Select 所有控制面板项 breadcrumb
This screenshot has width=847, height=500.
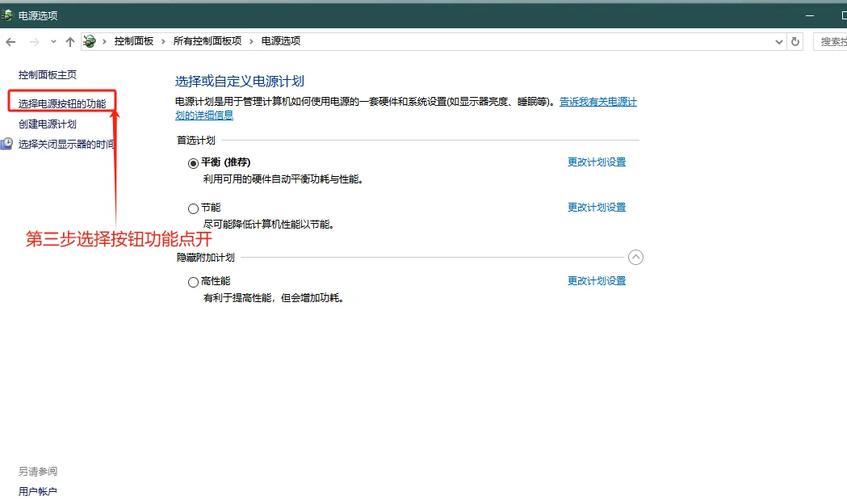pos(207,41)
